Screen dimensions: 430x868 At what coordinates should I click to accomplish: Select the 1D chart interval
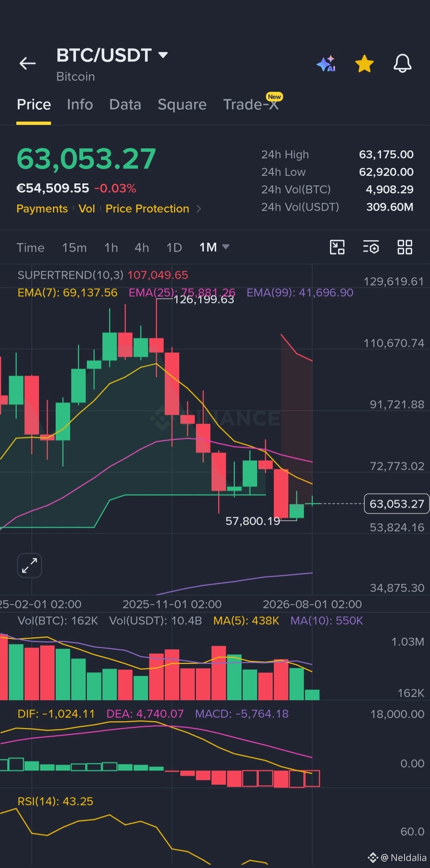174,247
